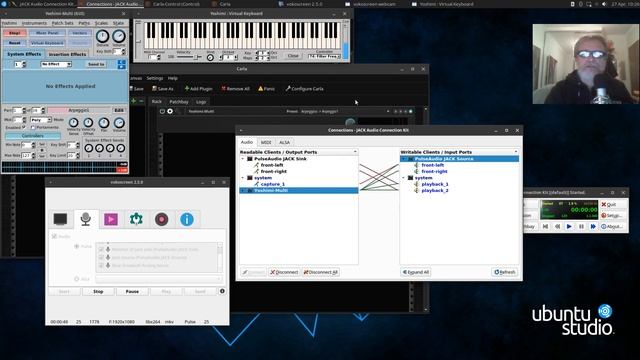Switch to ALSA tab in Connections window
The width and height of the screenshot is (640, 360).
[284, 142]
